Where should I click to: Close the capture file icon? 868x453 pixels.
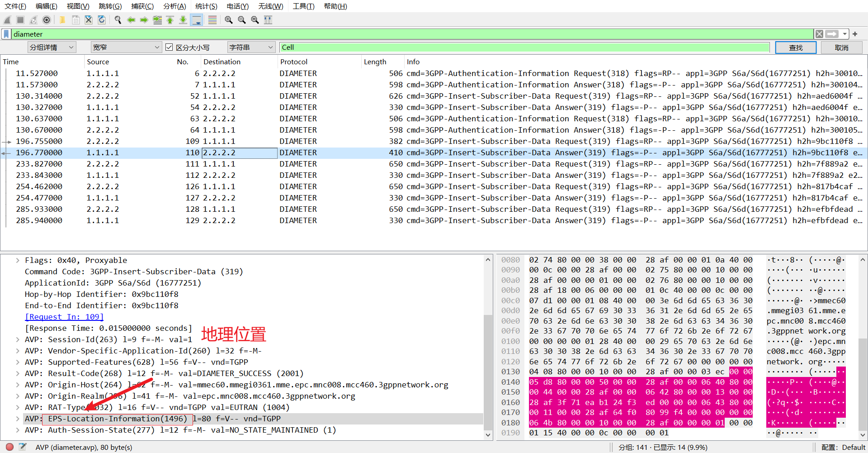89,20
